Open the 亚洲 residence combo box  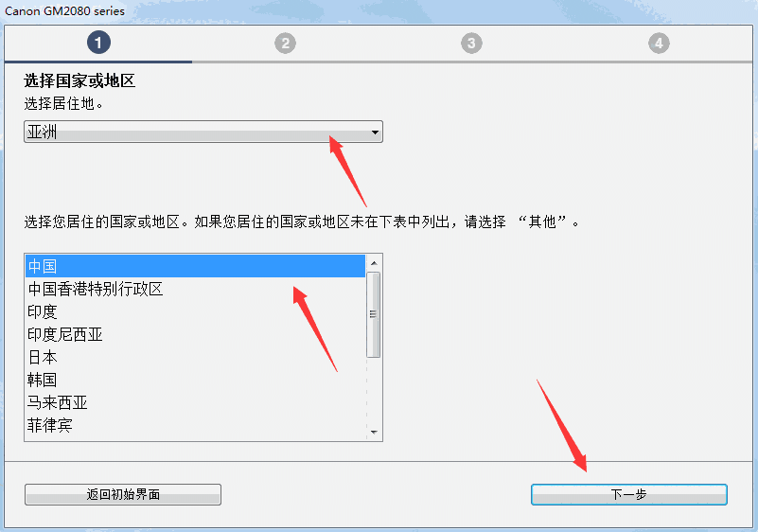pyautogui.click(x=203, y=132)
